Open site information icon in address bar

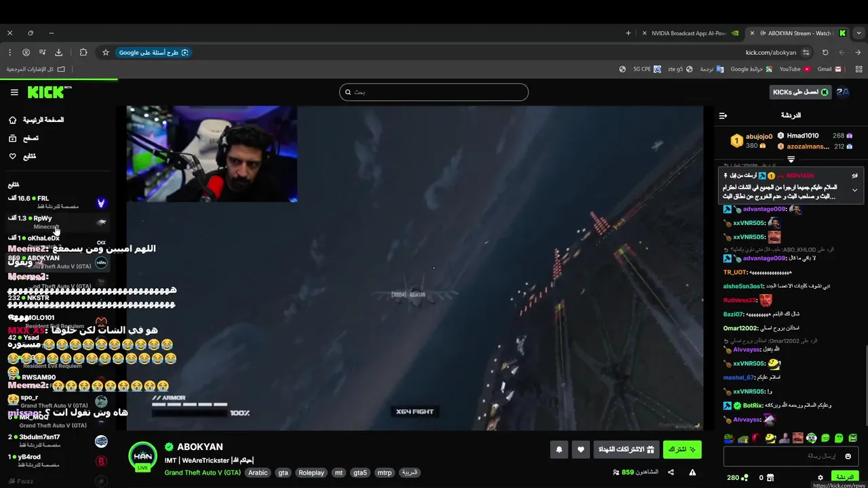click(x=806, y=52)
